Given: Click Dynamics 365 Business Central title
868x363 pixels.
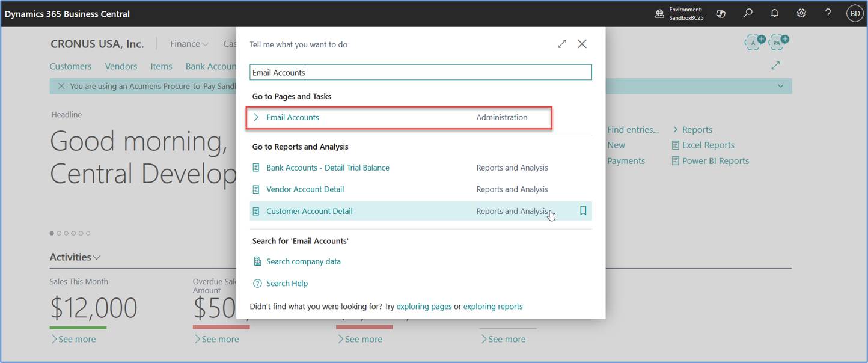Looking at the screenshot, I should pyautogui.click(x=67, y=14).
